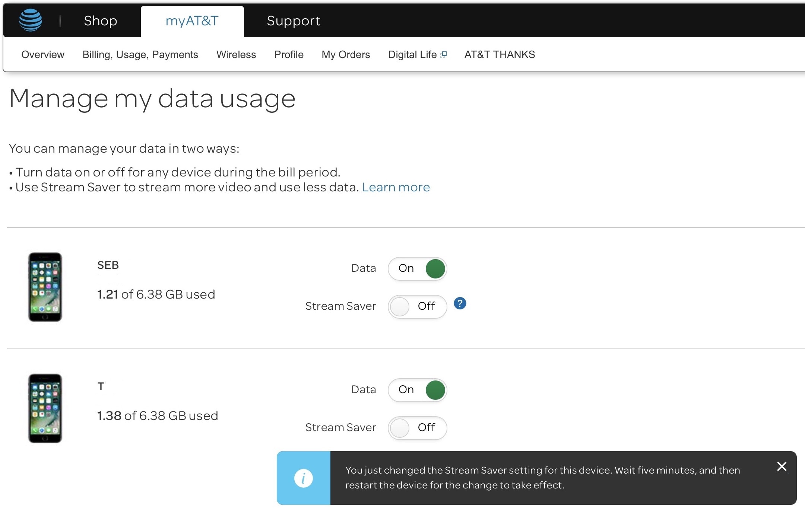Click '1.38 of 6.38 GB used' text
Screen dimensions: 805x532
[158, 416]
